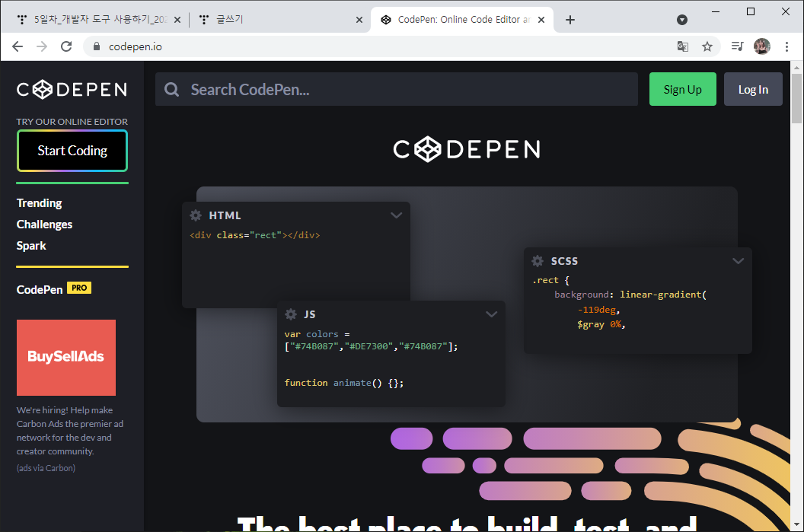The image size is (804, 532).
Task: Open the Chrome profile avatar
Action: click(762, 46)
